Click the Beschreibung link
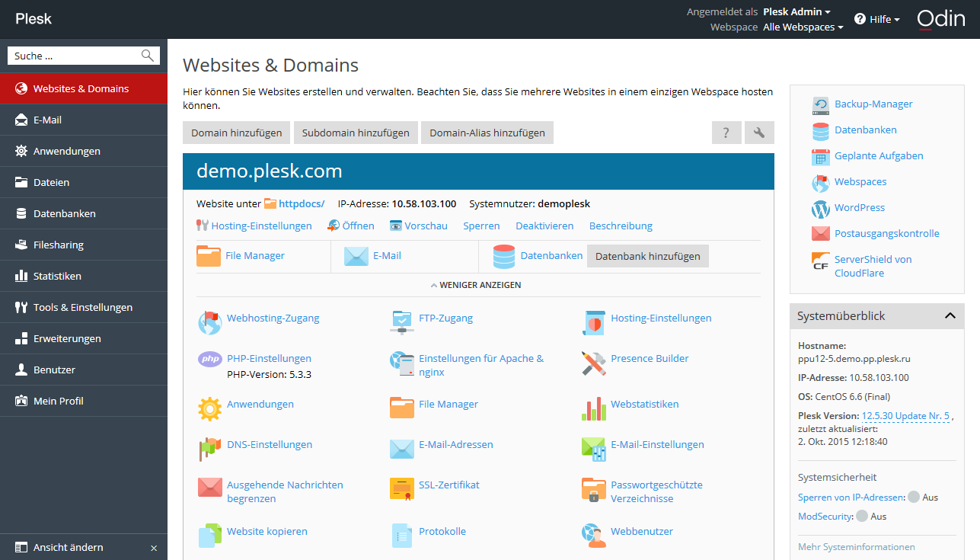This screenshot has width=980, height=560. point(621,226)
